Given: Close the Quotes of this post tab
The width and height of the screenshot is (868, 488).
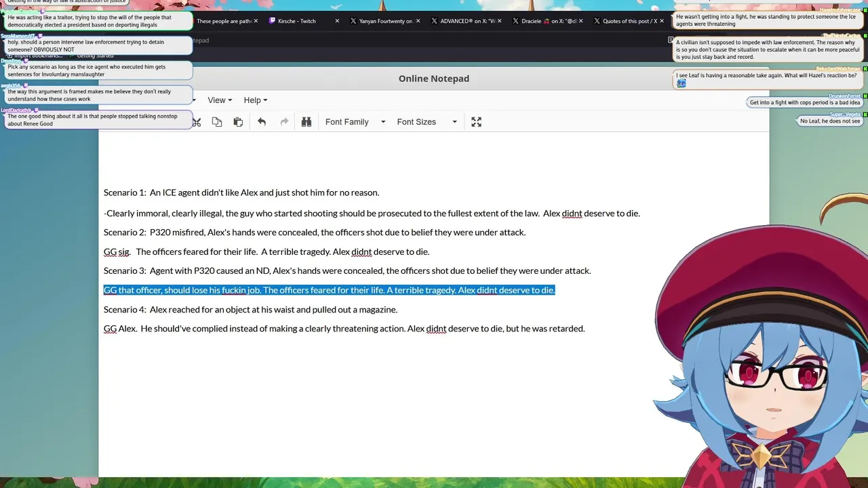Looking at the screenshot, I should 662,21.
